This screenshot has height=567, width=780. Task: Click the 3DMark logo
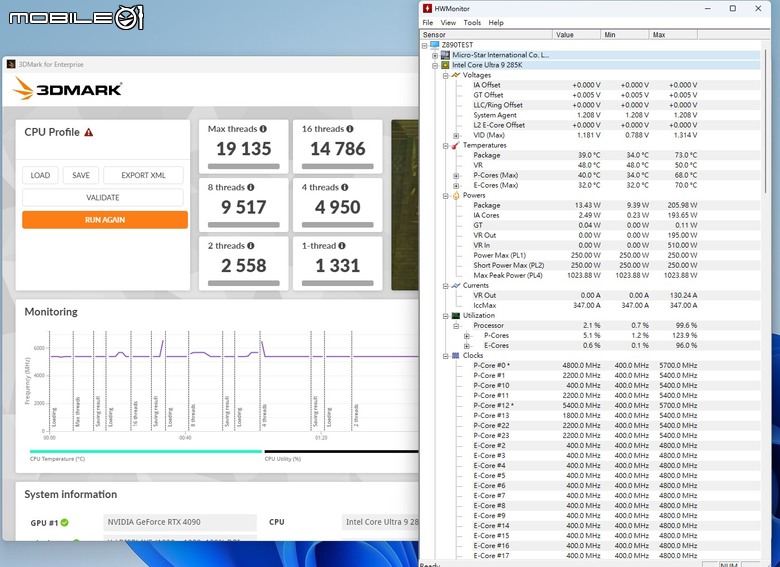(x=68, y=89)
